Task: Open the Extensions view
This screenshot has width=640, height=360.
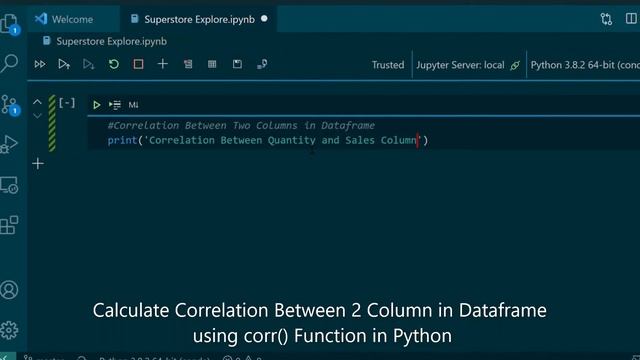Action: pyautogui.click(x=9, y=225)
